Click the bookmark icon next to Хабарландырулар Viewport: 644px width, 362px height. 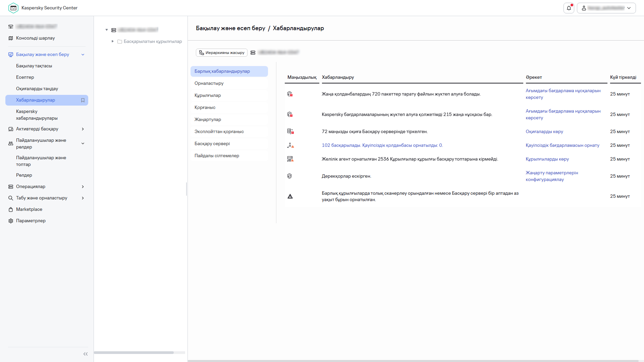[83, 100]
